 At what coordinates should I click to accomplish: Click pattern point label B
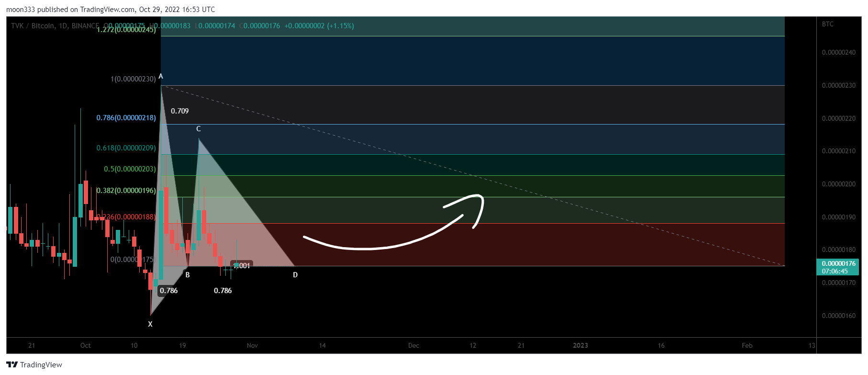(188, 275)
